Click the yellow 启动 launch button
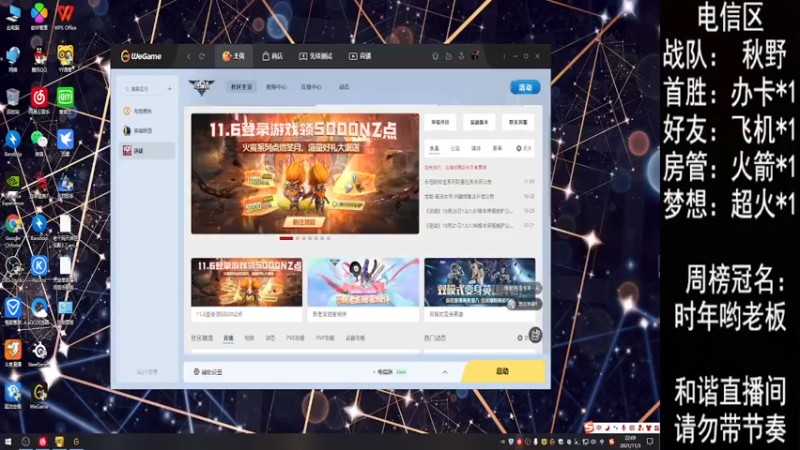This screenshot has width=800, height=450. 504,371
